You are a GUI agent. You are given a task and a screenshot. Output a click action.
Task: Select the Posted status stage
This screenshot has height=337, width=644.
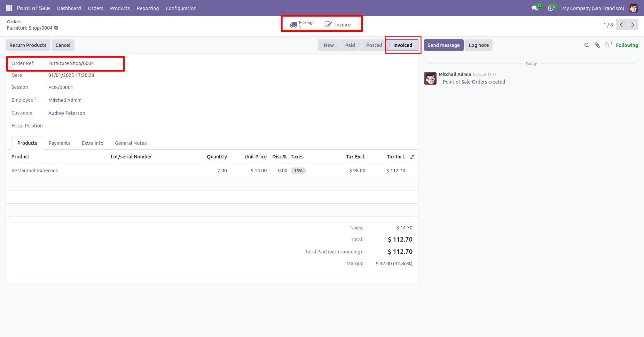[374, 45]
